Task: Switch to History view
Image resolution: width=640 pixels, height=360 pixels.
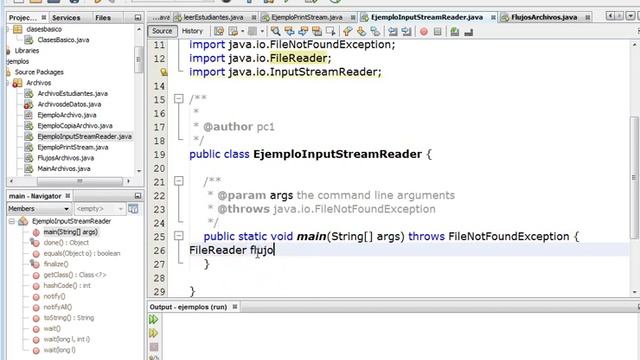Action: [x=192, y=31]
